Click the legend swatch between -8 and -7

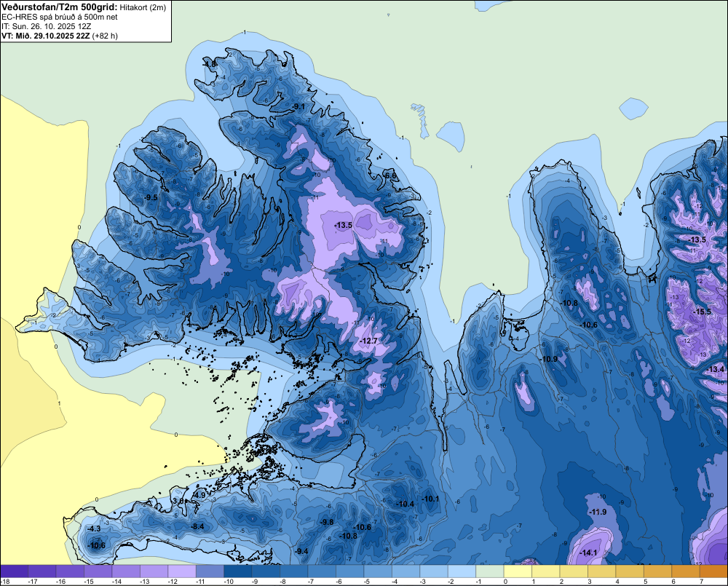point(294,571)
